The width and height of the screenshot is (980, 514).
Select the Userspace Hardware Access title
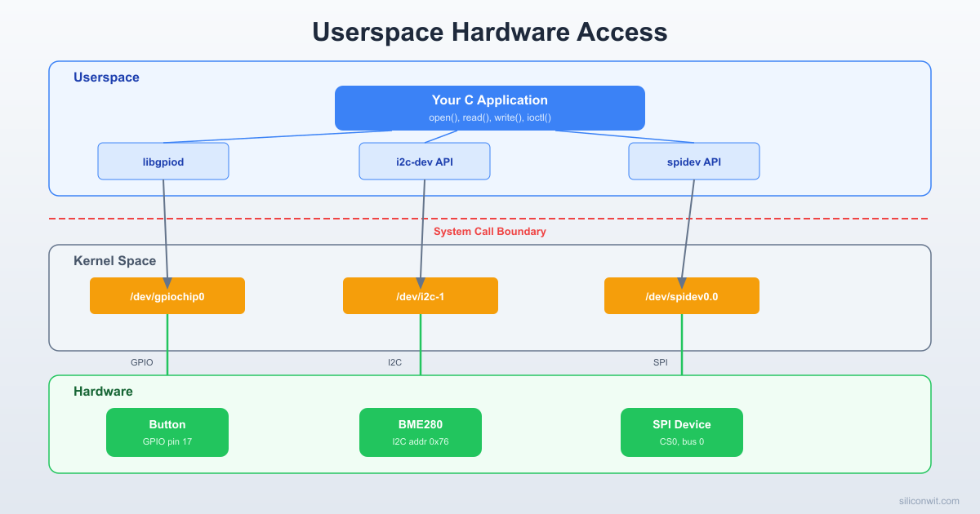click(x=490, y=33)
